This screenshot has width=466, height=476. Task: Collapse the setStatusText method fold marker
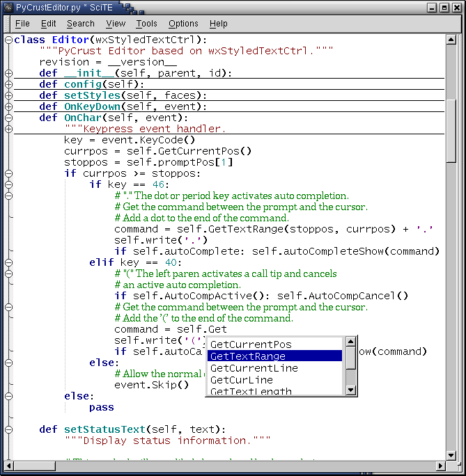(8, 429)
